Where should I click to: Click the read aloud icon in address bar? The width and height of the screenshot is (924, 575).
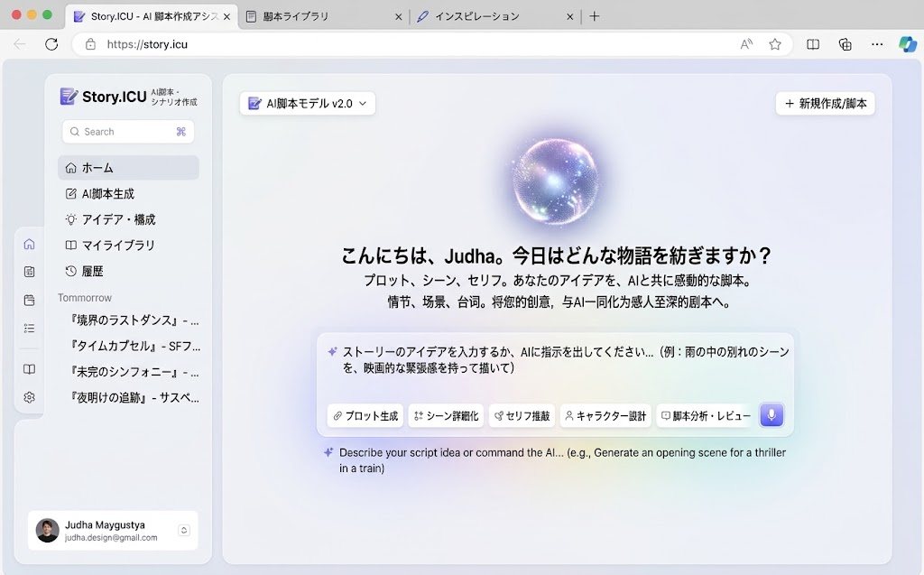coord(746,44)
